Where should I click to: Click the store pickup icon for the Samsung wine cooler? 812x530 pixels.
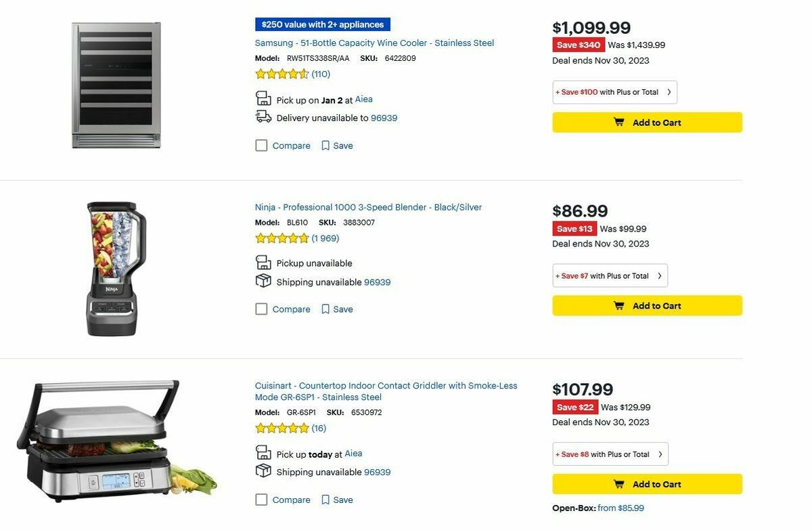tap(263, 98)
